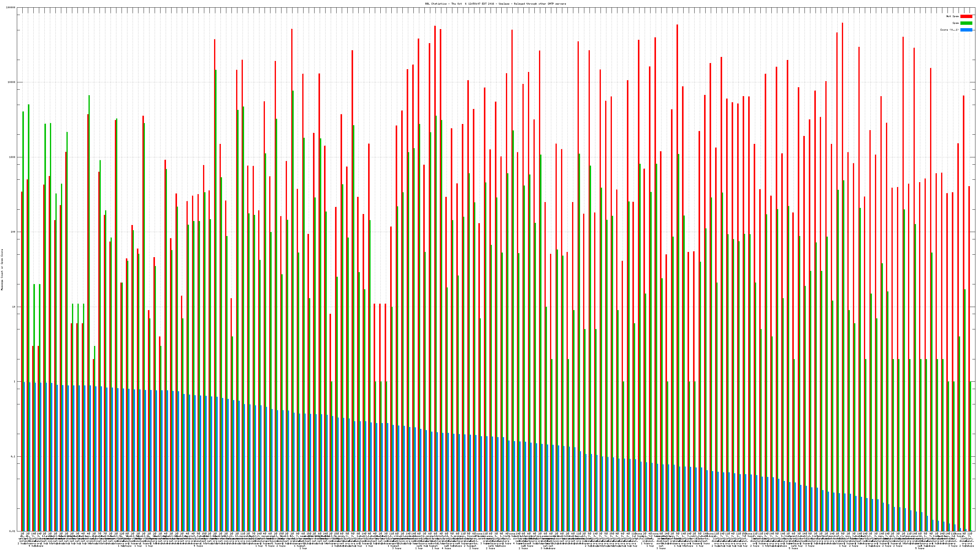
Task: Click the 1000 y-axis tick label
Action: click(13, 157)
